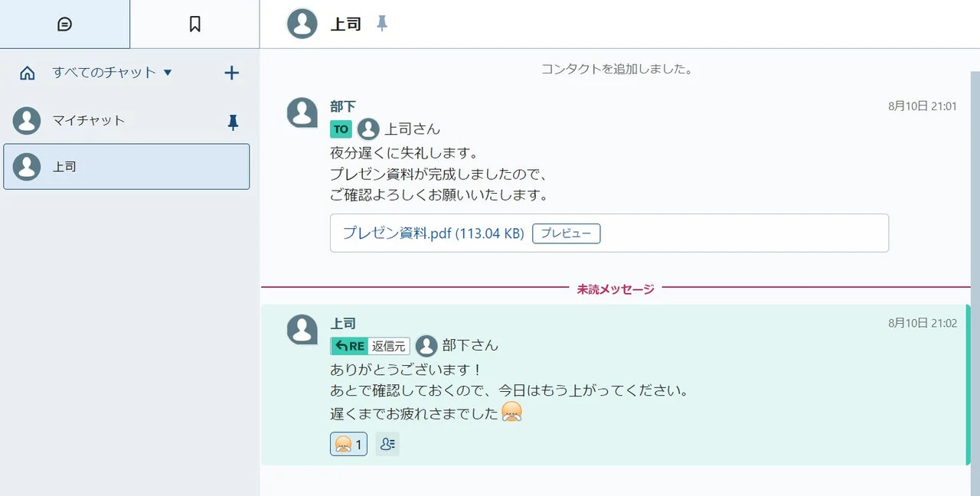Click the home icon in sidebar

click(x=28, y=73)
